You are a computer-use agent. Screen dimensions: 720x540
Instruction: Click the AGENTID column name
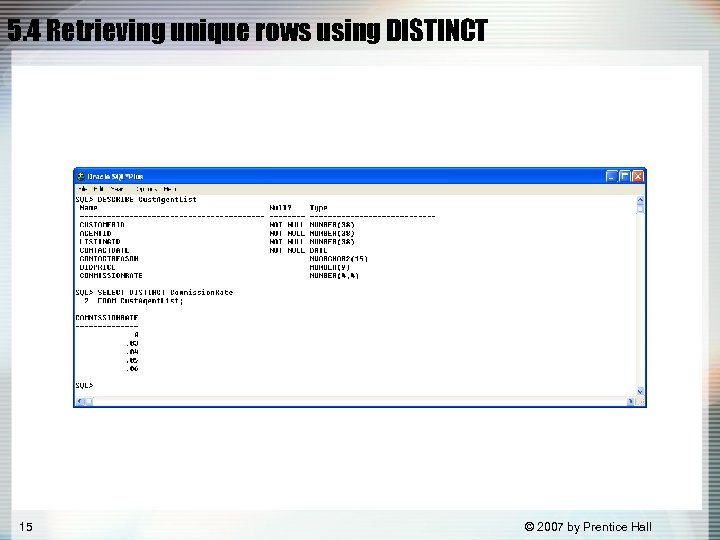[x=96, y=233]
